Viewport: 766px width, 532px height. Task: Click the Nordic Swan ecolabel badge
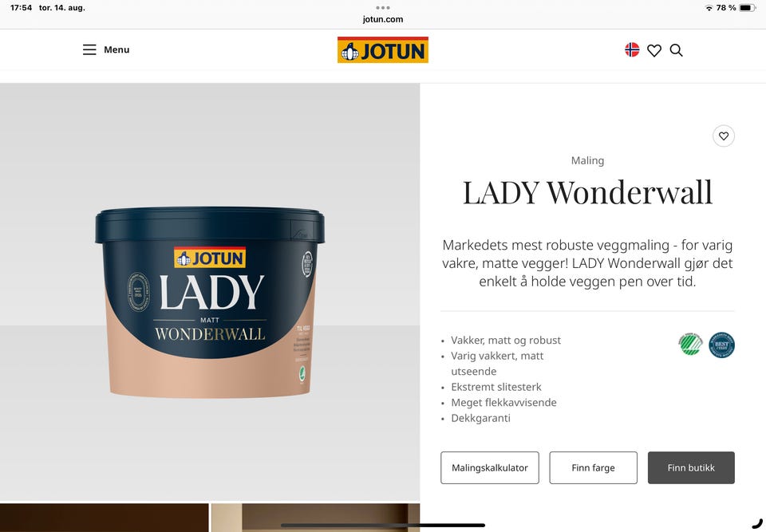[x=690, y=345]
